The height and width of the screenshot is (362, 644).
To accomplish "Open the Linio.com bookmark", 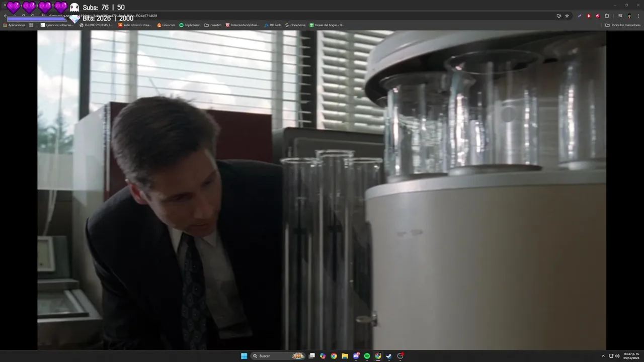I will coord(166,25).
